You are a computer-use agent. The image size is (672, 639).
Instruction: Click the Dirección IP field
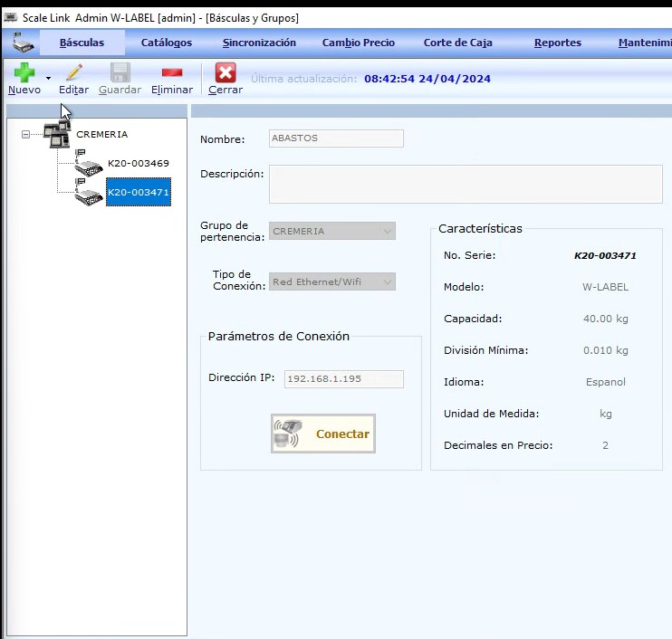(344, 379)
